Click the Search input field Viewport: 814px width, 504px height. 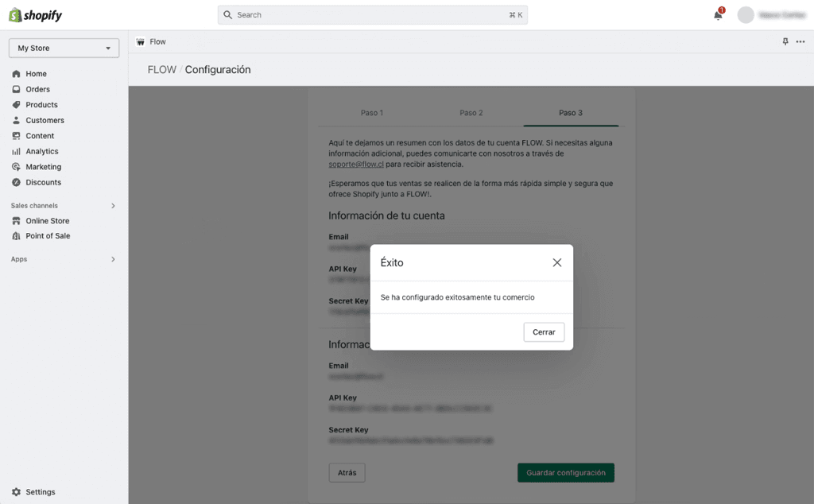pos(373,15)
